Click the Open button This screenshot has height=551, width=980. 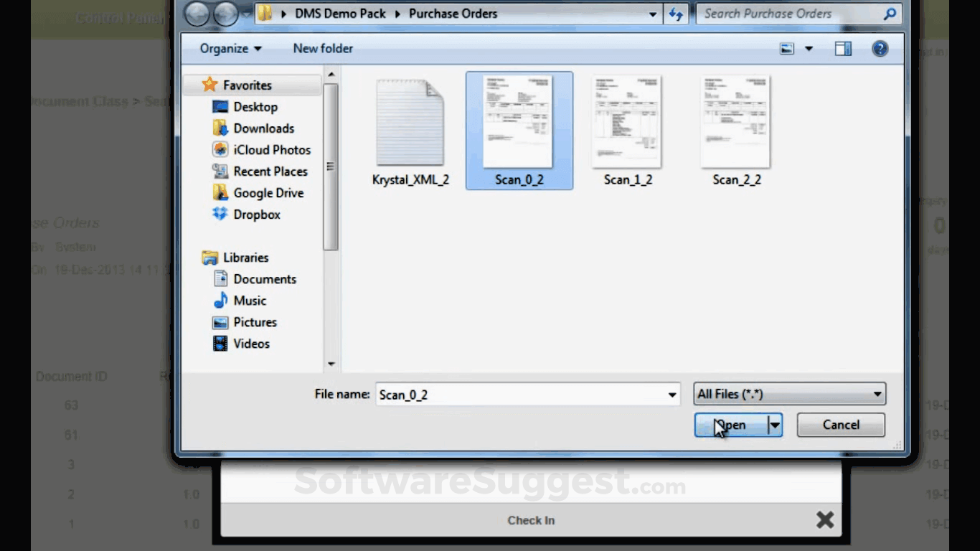point(731,425)
